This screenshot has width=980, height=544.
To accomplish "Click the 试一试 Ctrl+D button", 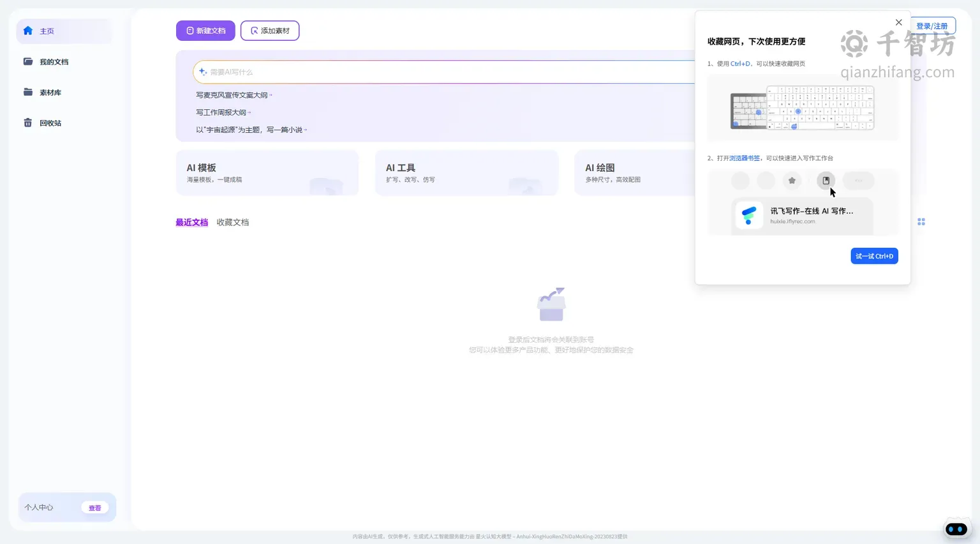I will (x=874, y=256).
